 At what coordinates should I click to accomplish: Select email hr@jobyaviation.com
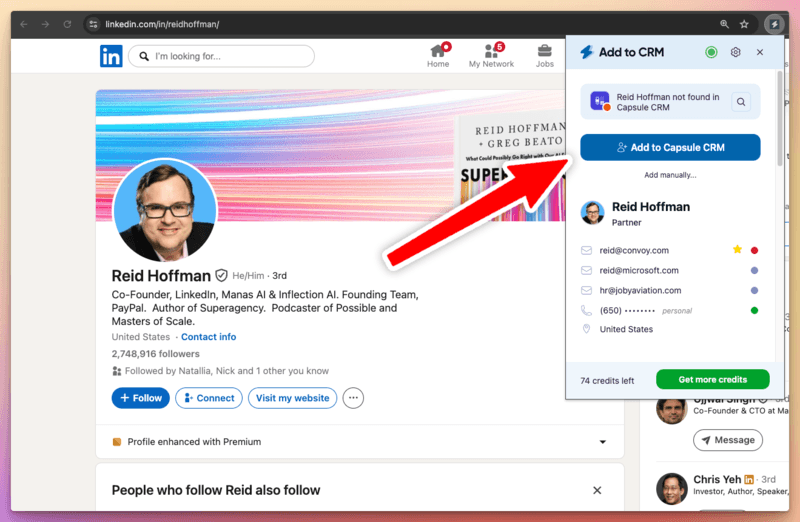coord(640,290)
